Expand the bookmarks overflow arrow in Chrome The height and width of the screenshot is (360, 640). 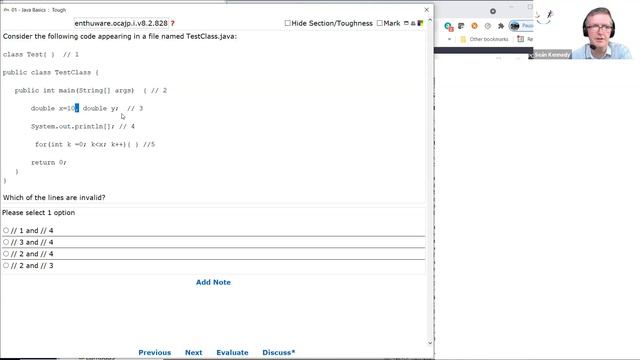449,39
